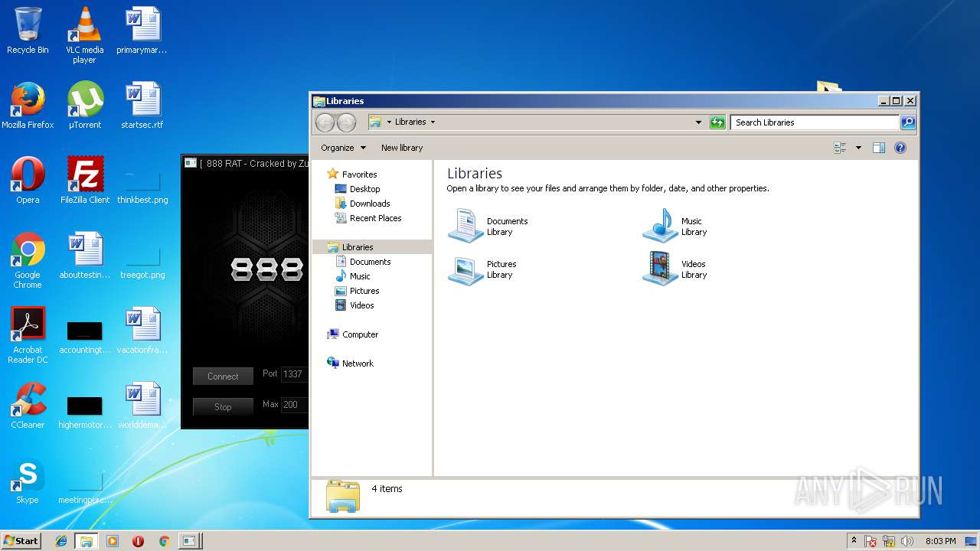This screenshot has width=980, height=551.
Task: Open the FileZilla Client shortcut
Action: (x=84, y=181)
